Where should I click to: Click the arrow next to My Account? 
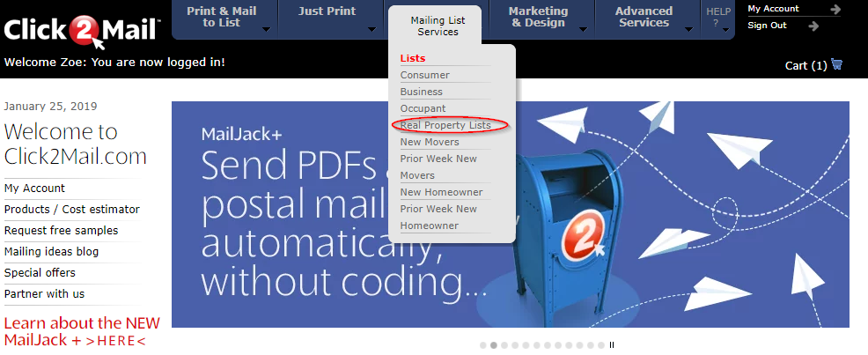click(x=835, y=9)
